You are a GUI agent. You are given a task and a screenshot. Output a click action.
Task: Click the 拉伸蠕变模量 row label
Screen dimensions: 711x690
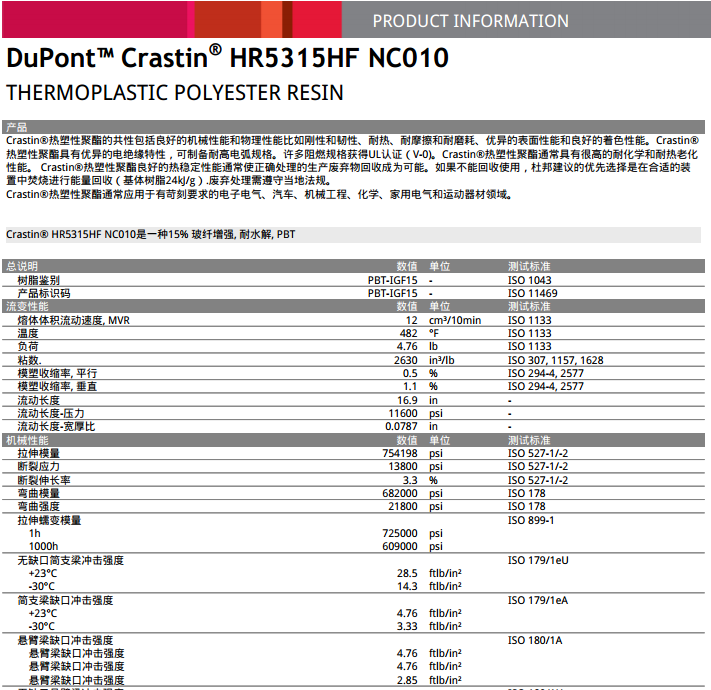49,520
